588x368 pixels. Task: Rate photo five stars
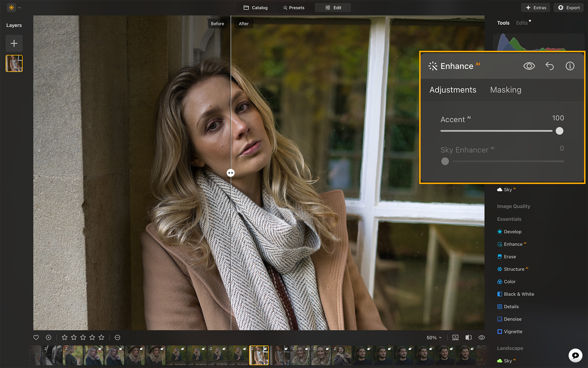(x=101, y=337)
